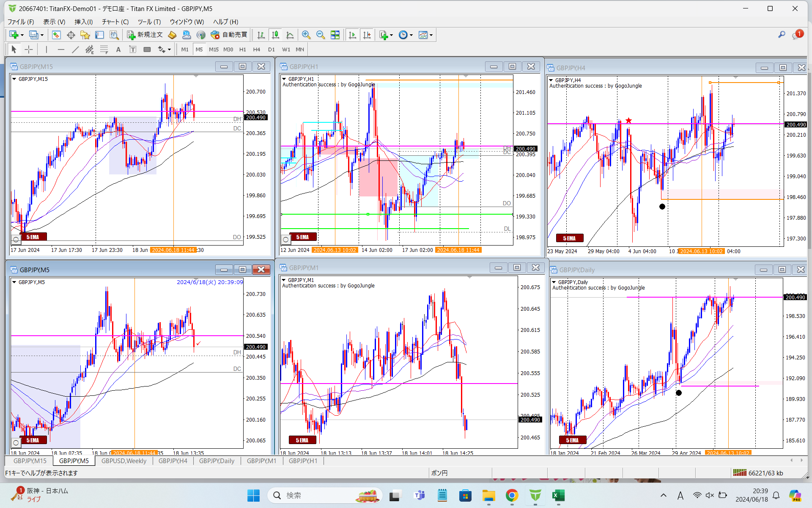Screen dimensions: 812x508
Task: Click the 5 EMA label on M15 chart
Action: 33,237
